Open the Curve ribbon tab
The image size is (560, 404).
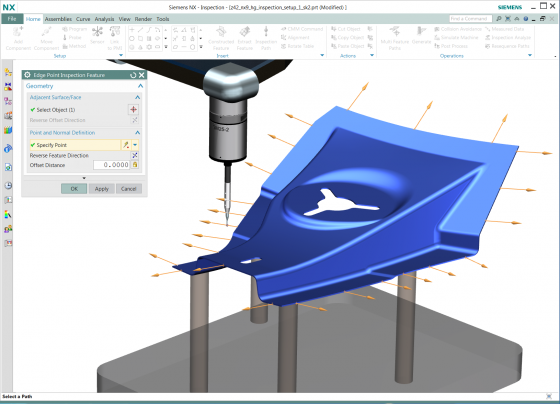(83, 19)
